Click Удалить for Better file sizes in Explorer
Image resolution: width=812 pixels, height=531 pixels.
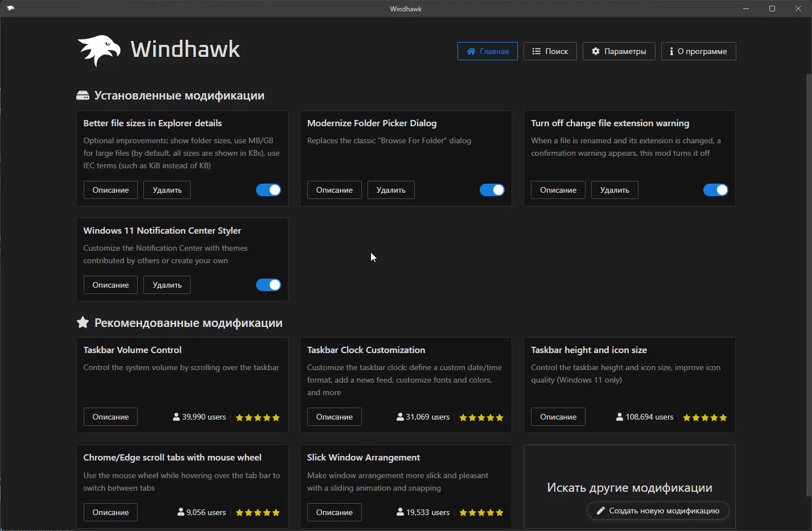167,190
